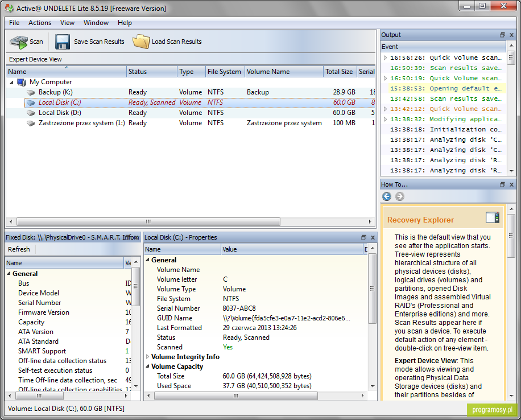Click the Type column header
Viewport: 521px width, 420px height.
(191, 72)
